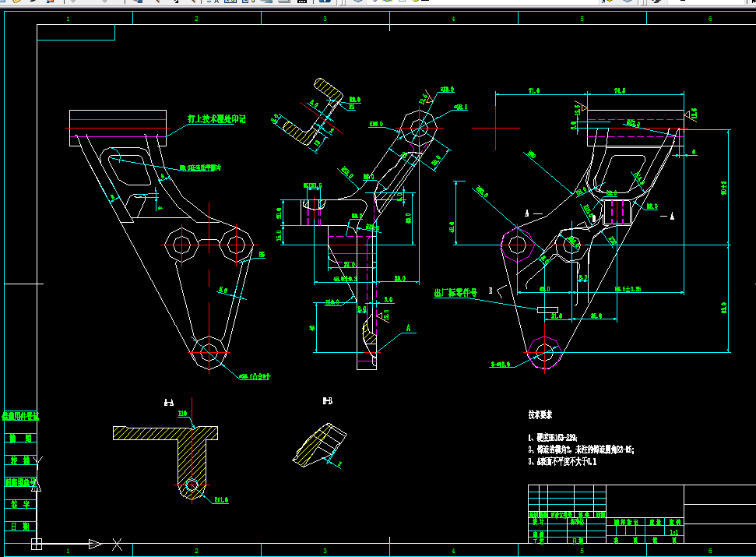
Task: Click the A-A section view label
Action: 168,403
